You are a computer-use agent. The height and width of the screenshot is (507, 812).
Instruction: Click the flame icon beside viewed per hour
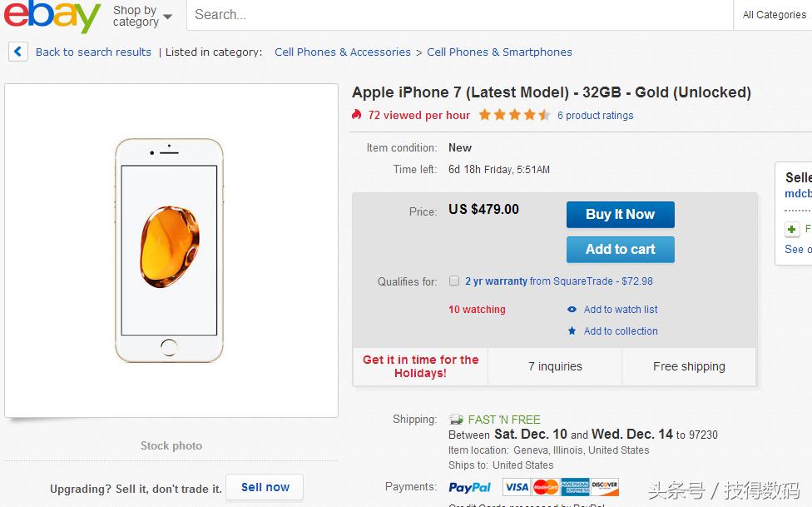pyautogui.click(x=358, y=116)
